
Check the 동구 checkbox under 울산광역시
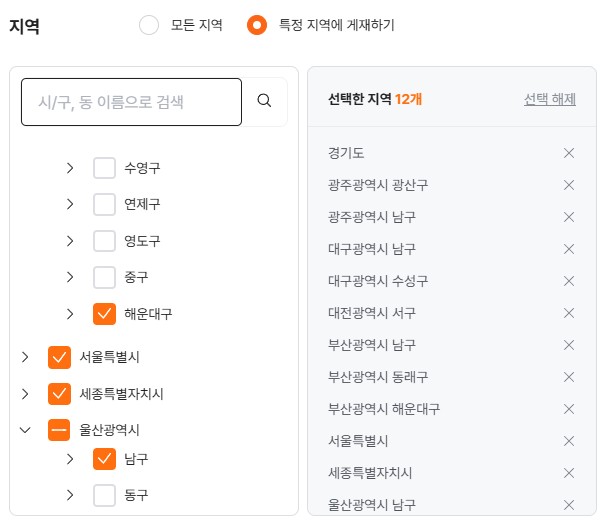click(104, 495)
